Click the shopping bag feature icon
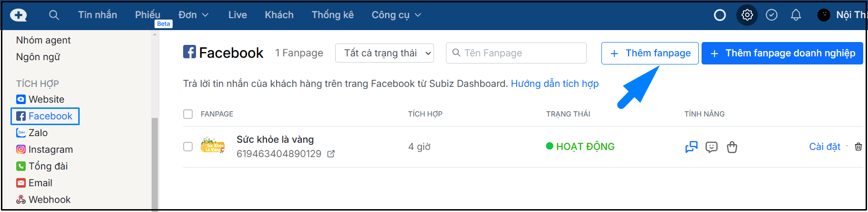 click(732, 147)
